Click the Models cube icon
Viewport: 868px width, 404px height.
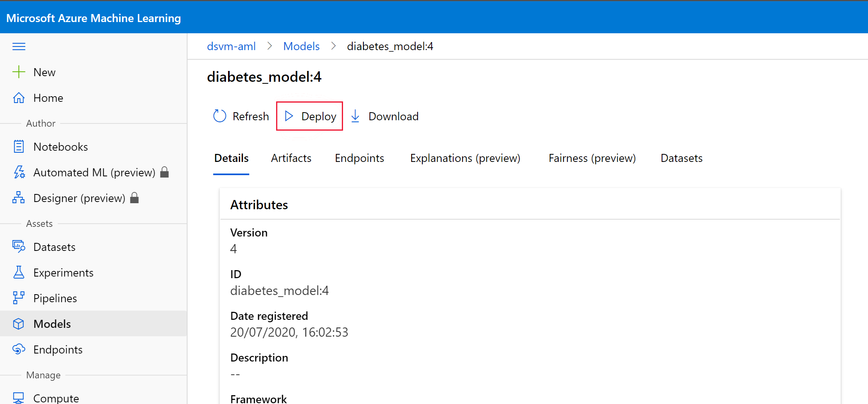[x=19, y=324]
